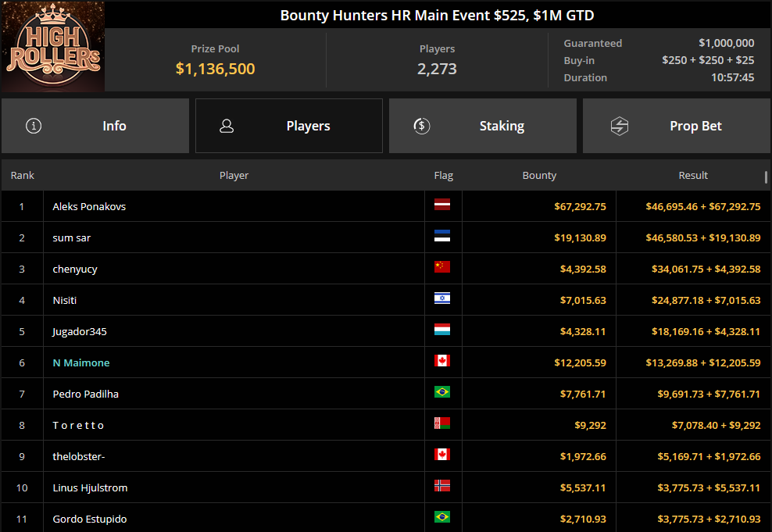
Task: Select the person silhouette icon on Players tab
Action: [x=227, y=125]
